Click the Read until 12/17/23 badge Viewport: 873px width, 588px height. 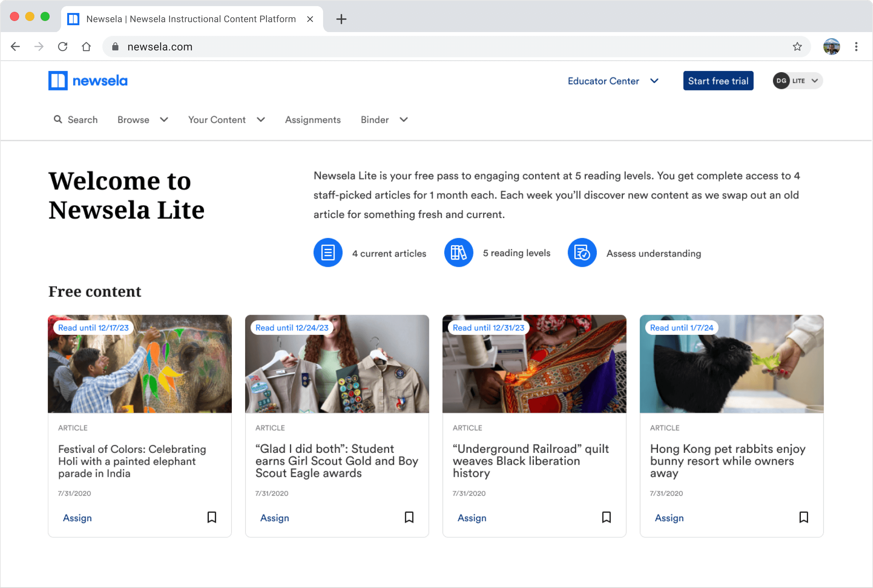click(93, 328)
